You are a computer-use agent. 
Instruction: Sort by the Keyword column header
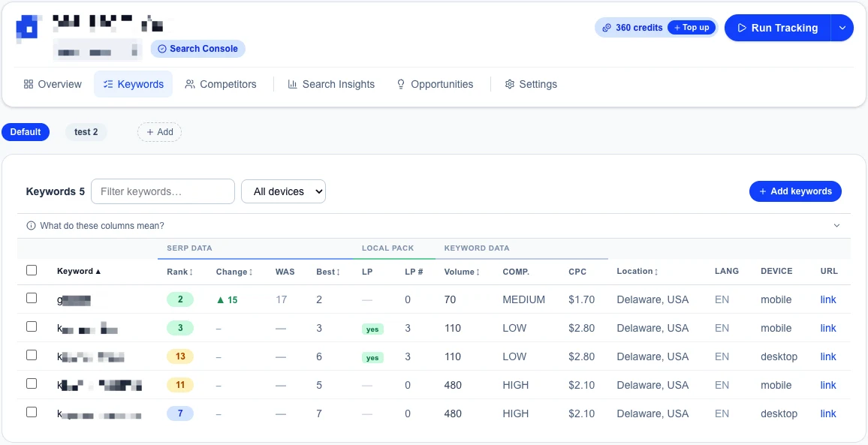click(x=79, y=271)
